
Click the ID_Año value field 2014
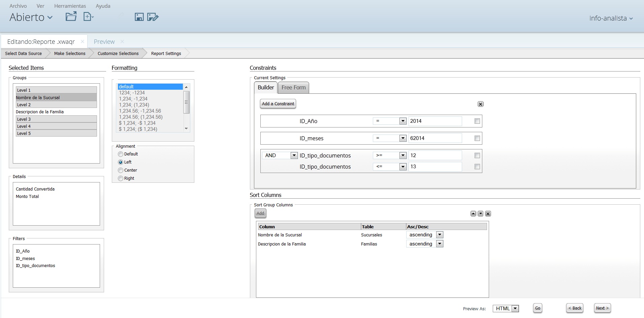click(x=435, y=121)
